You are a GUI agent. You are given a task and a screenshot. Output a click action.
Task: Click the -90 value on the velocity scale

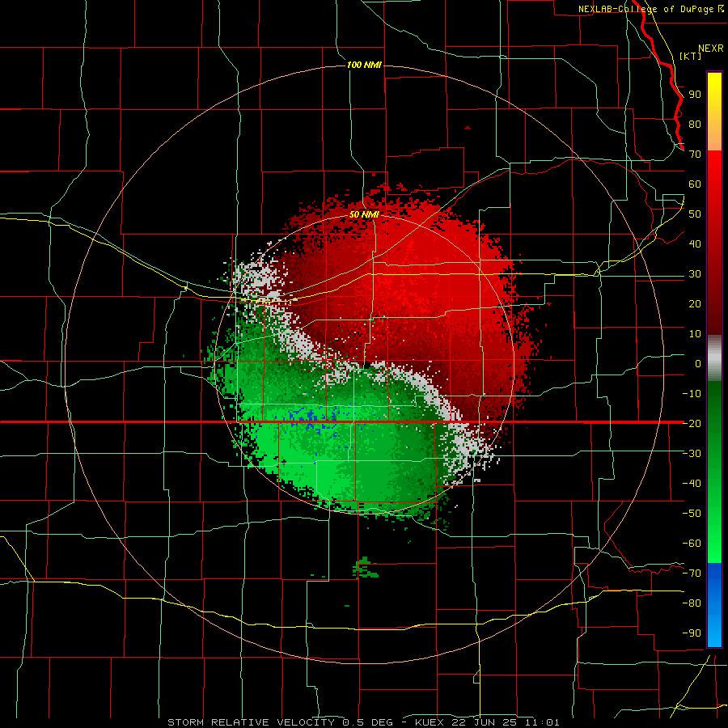pyautogui.click(x=692, y=633)
